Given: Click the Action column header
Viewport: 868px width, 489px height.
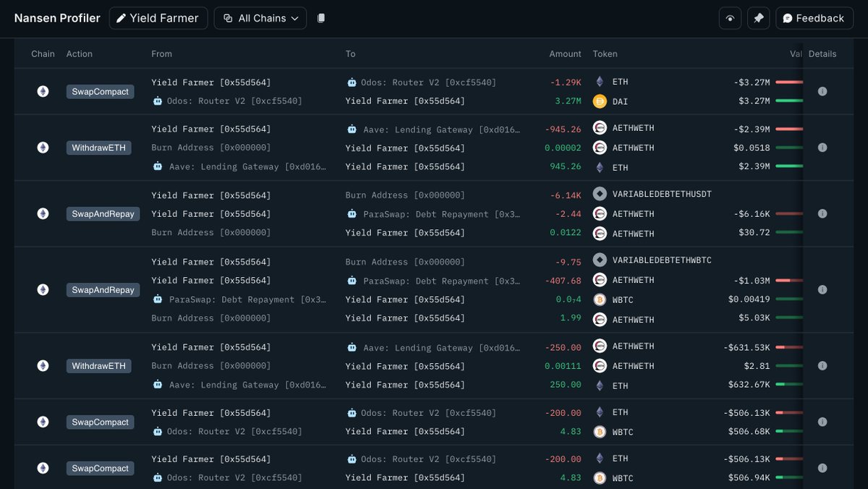Looking at the screenshot, I should [80, 54].
